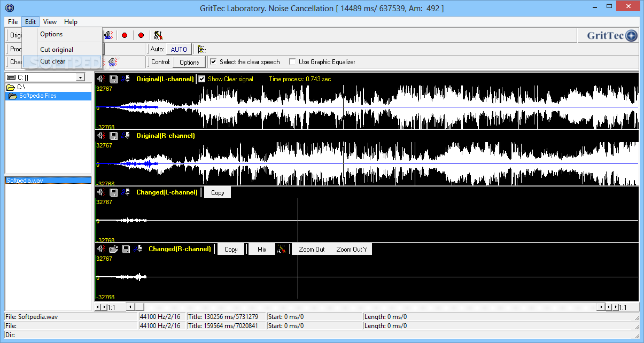
Task: Click the blue settings icon beside Original(R-channel) label
Action: (x=126, y=136)
